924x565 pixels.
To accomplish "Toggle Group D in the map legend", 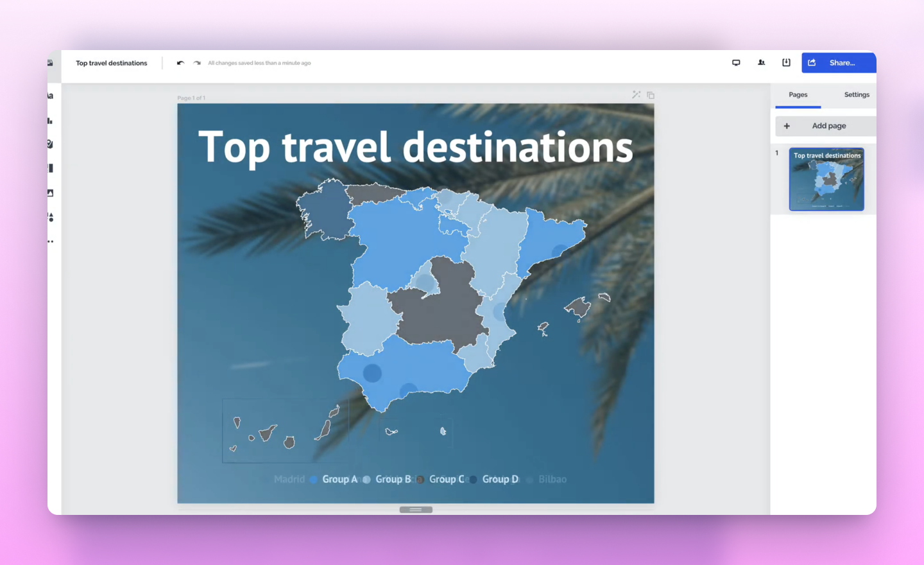I will pyautogui.click(x=500, y=479).
